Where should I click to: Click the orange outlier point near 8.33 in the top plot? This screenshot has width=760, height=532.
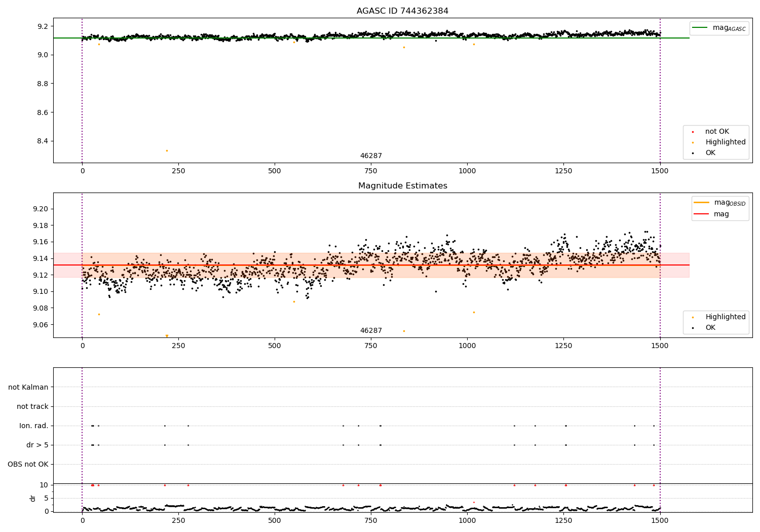tap(167, 150)
